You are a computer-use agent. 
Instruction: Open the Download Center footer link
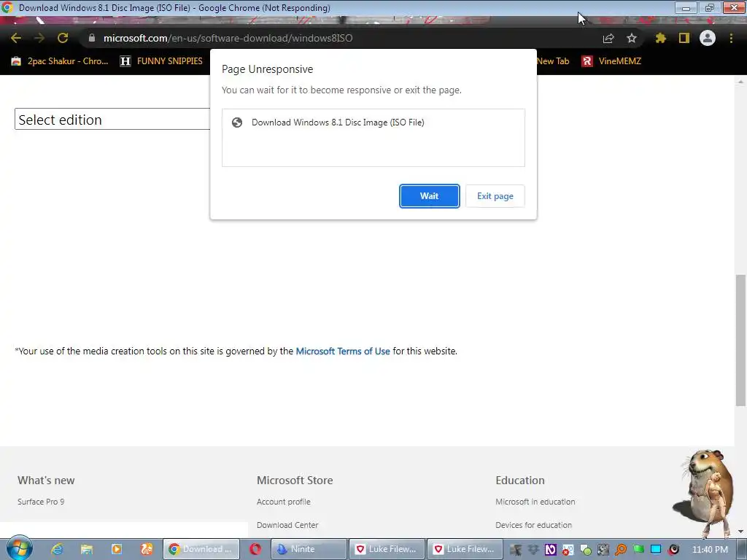[287, 525]
